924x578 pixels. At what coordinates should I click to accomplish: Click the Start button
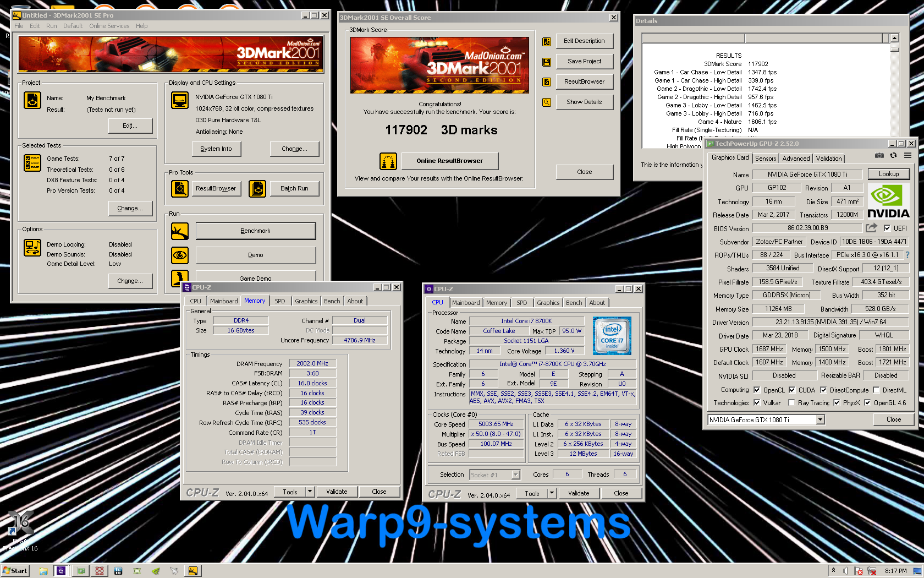point(15,571)
